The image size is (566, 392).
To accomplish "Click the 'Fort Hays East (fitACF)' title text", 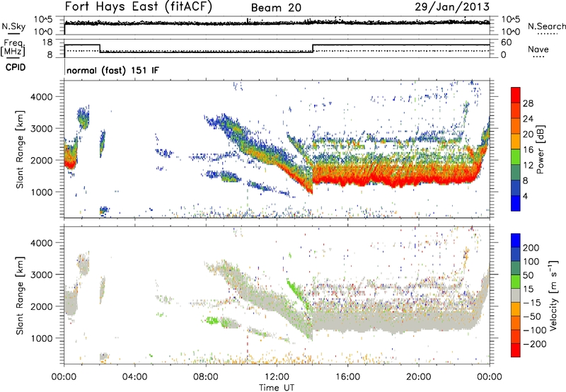I will point(139,6).
